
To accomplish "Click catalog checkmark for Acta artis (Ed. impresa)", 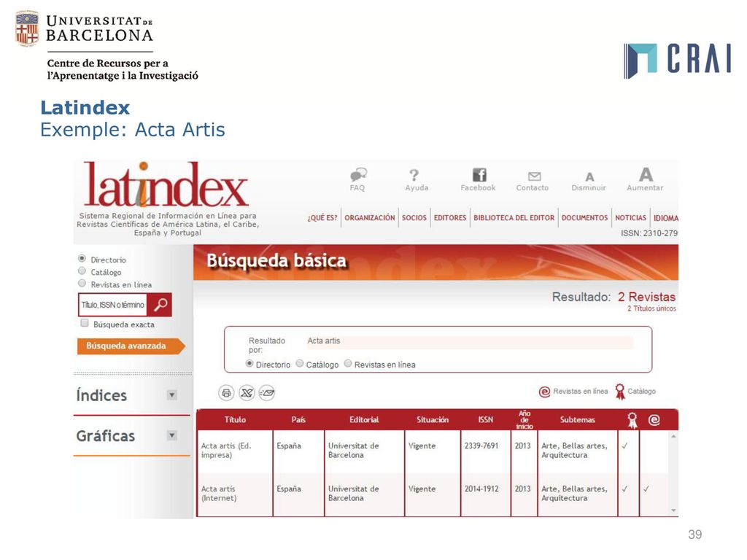I will 624,446.
